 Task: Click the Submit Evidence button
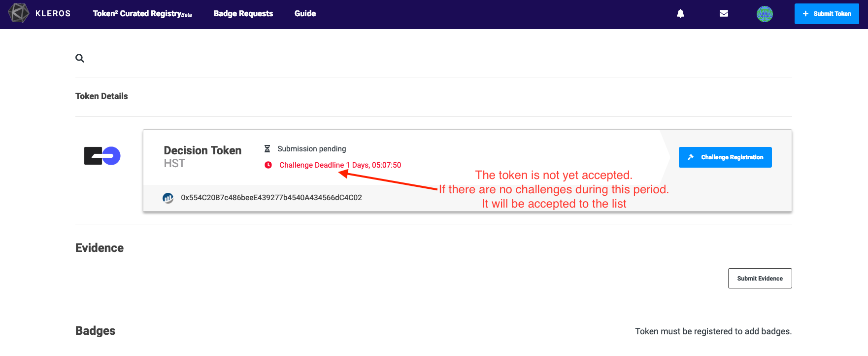pos(760,279)
